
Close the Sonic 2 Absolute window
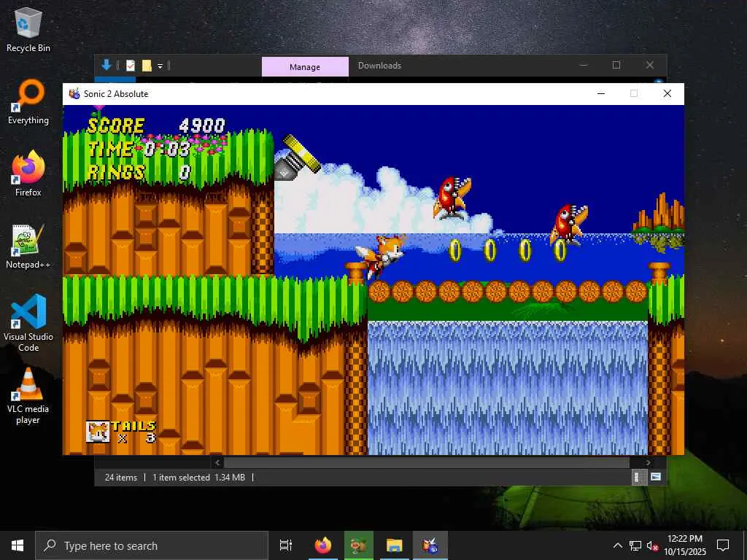[667, 94]
